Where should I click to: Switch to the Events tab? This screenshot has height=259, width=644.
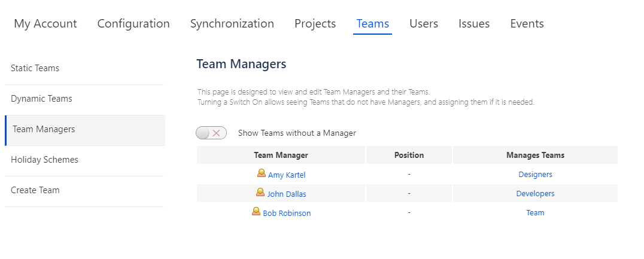coord(527,24)
